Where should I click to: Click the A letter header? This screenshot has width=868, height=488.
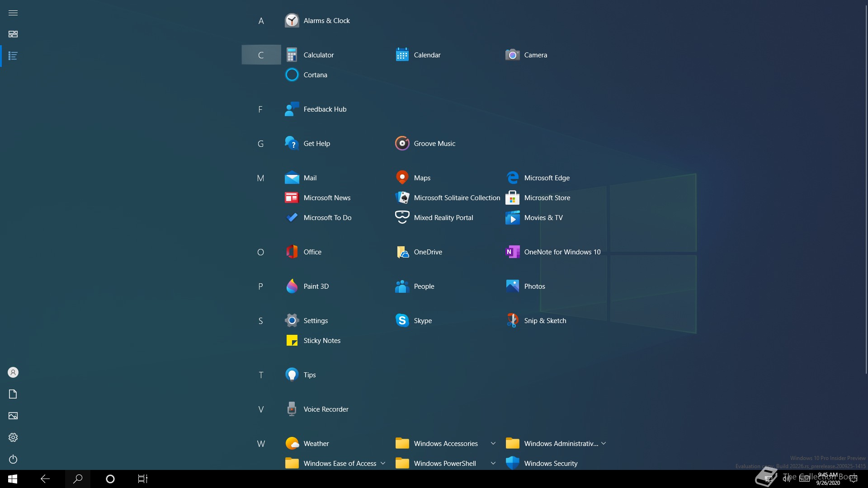click(261, 21)
